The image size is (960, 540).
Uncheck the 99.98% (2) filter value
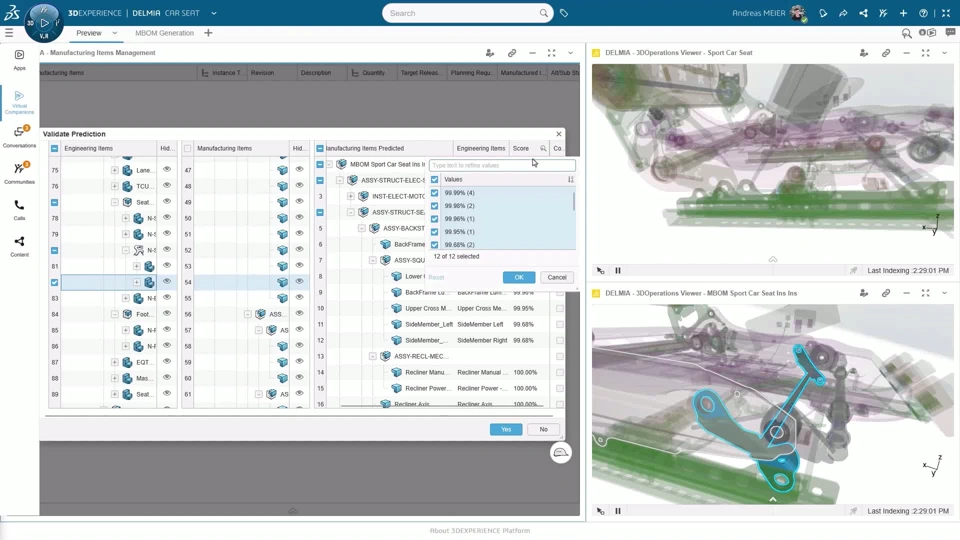tap(435, 206)
